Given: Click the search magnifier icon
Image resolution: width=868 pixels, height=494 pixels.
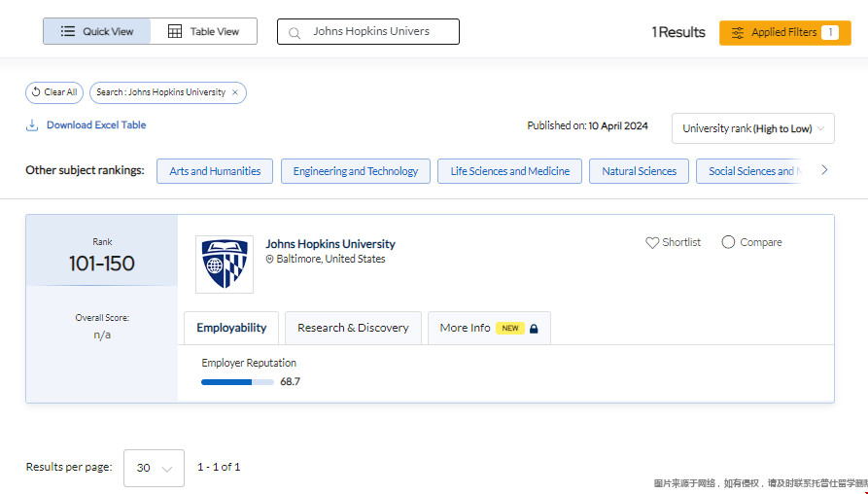Looking at the screenshot, I should pos(295,33).
